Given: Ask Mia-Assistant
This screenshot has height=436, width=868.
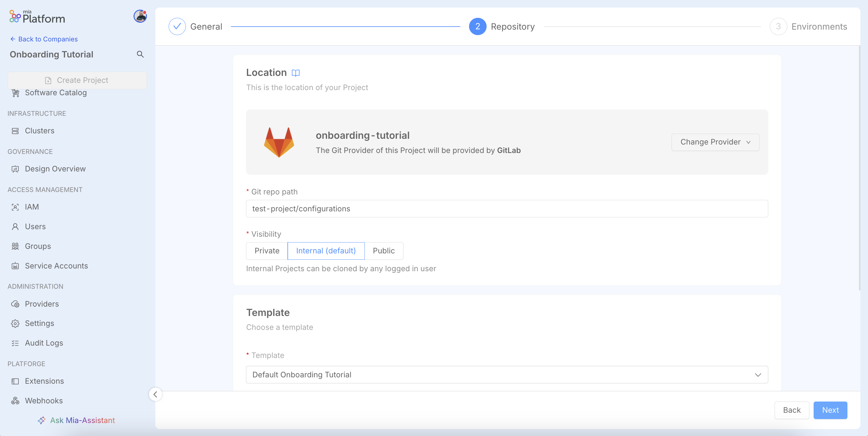Looking at the screenshot, I should pos(77,421).
